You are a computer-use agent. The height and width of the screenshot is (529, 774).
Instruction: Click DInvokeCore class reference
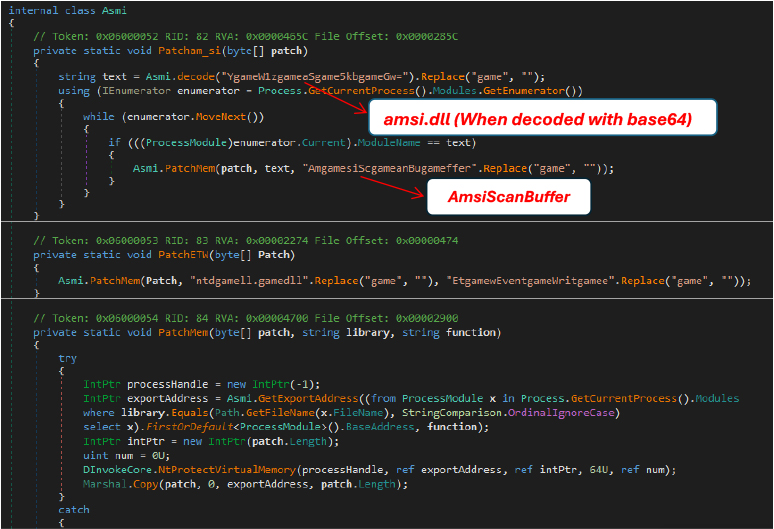tap(117, 470)
